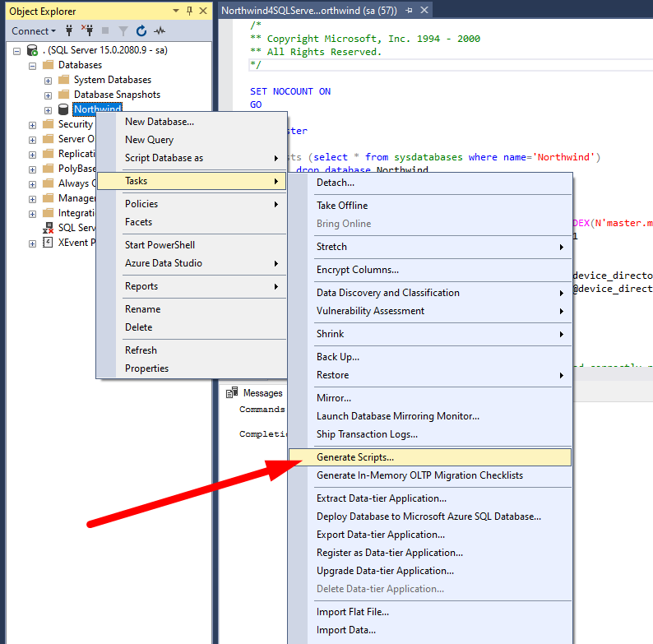The width and height of the screenshot is (653, 644).
Task: Pin the Northwind4SQLServer query tab
Action: (409, 11)
